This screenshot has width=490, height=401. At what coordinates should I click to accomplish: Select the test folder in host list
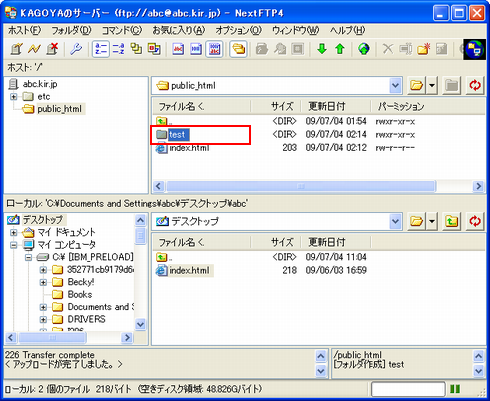coord(178,135)
